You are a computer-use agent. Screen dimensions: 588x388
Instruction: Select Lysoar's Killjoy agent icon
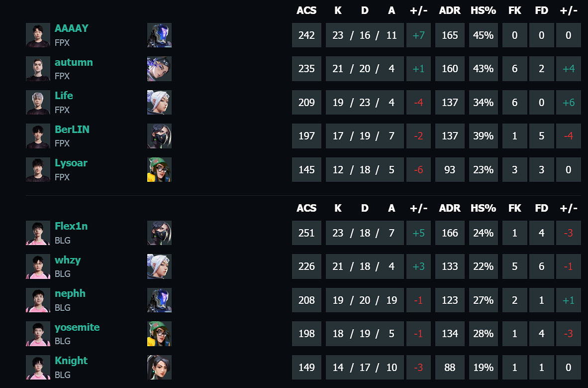[x=159, y=169]
